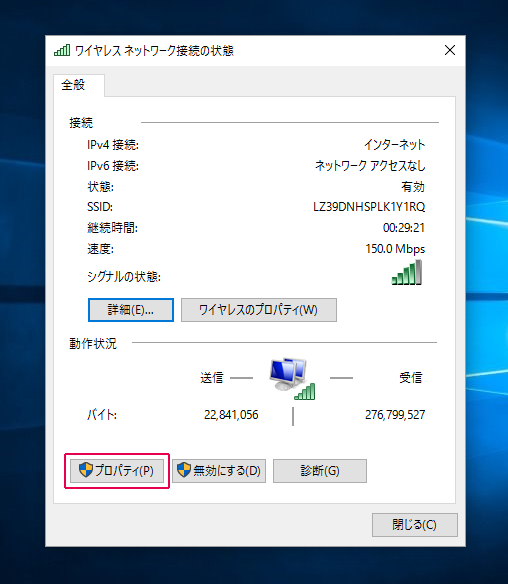Click the IPv4 value インターネット
508x584 pixels.
coord(394,145)
